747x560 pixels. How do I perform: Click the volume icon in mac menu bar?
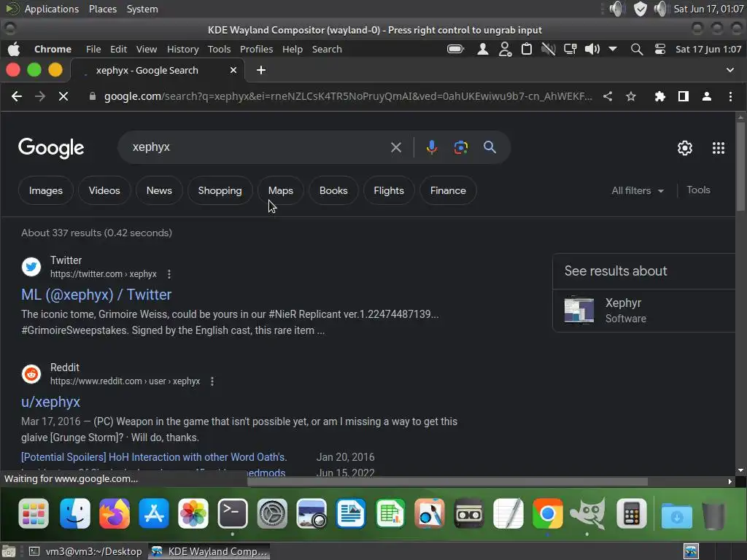pos(592,50)
